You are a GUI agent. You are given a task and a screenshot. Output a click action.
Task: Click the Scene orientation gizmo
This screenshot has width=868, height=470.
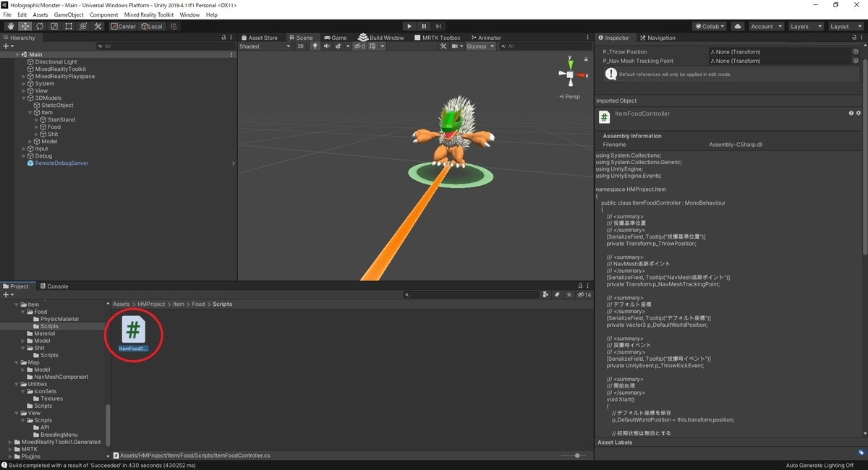click(571, 74)
